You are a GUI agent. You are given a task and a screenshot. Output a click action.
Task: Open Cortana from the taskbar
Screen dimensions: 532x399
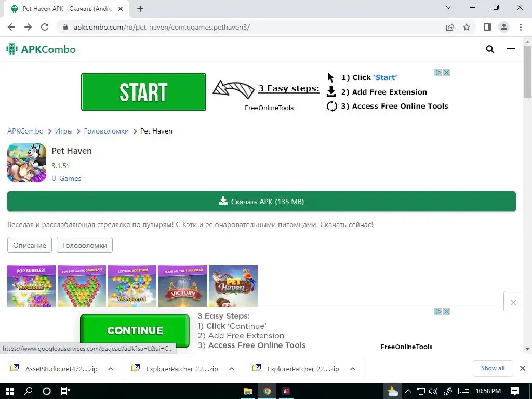[x=46, y=391]
